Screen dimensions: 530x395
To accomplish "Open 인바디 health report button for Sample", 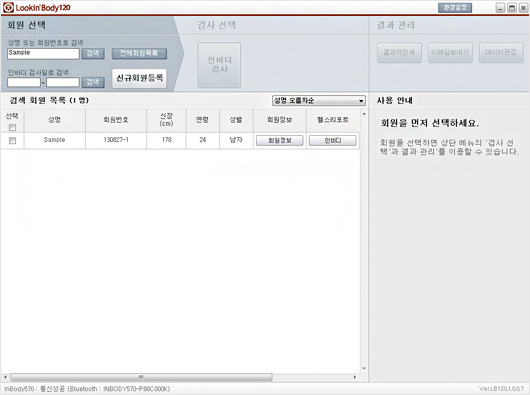I will click(333, 141).
